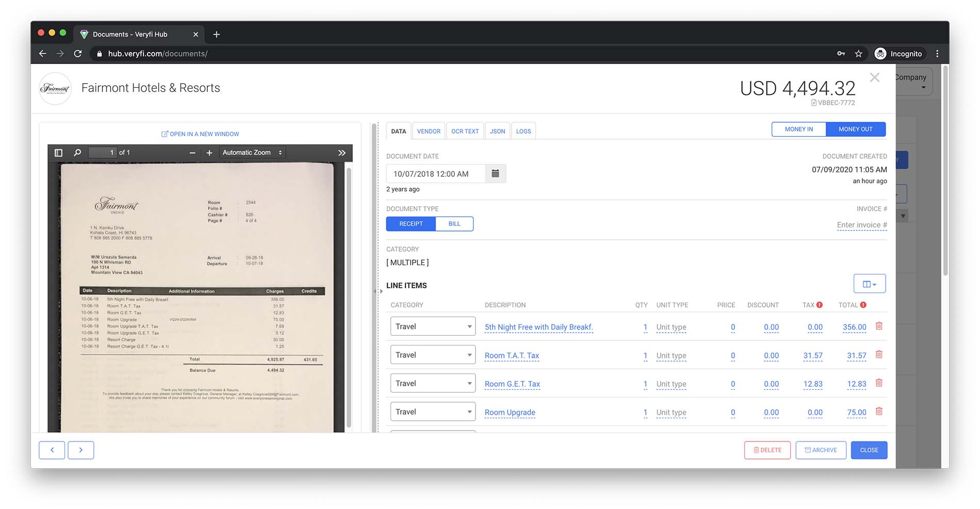Click the Fairmont vendor logo
This screenshot has width=980, height=509.
pos(55,88)
